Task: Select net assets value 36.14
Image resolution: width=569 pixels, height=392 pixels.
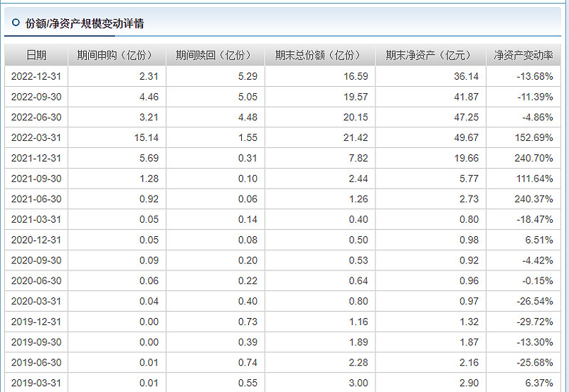Action: (x=467, y=77)
